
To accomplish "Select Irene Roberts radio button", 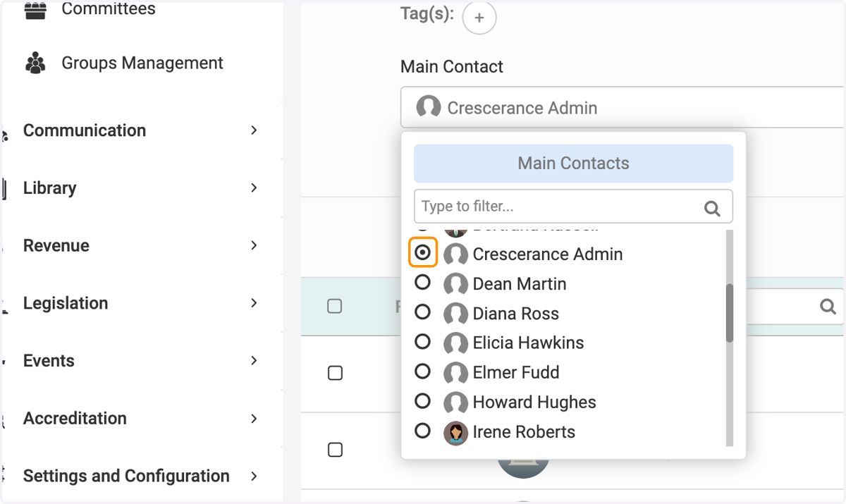I will (422, 431).
